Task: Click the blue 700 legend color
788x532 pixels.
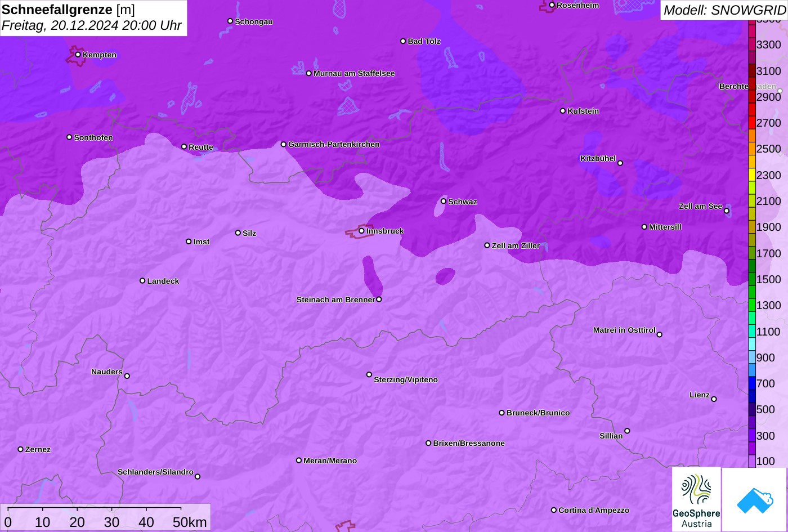Action: tap(752, 383)
